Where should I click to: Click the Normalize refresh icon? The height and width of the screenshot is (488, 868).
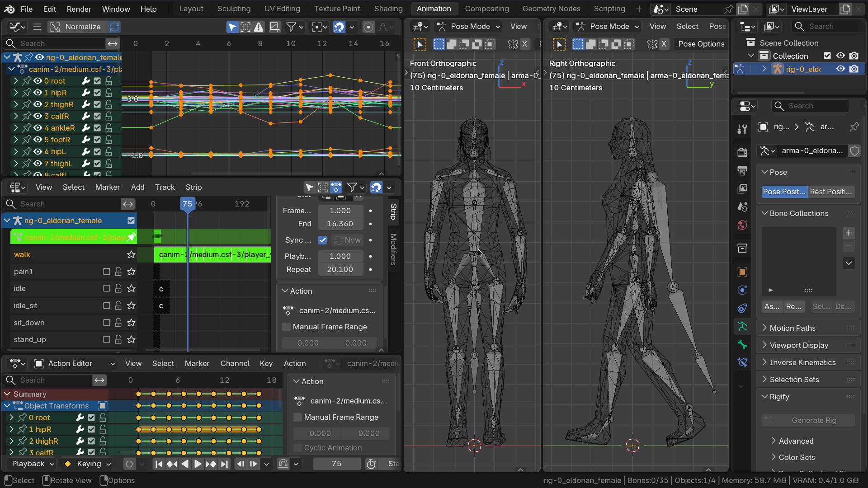click(114, 27)
